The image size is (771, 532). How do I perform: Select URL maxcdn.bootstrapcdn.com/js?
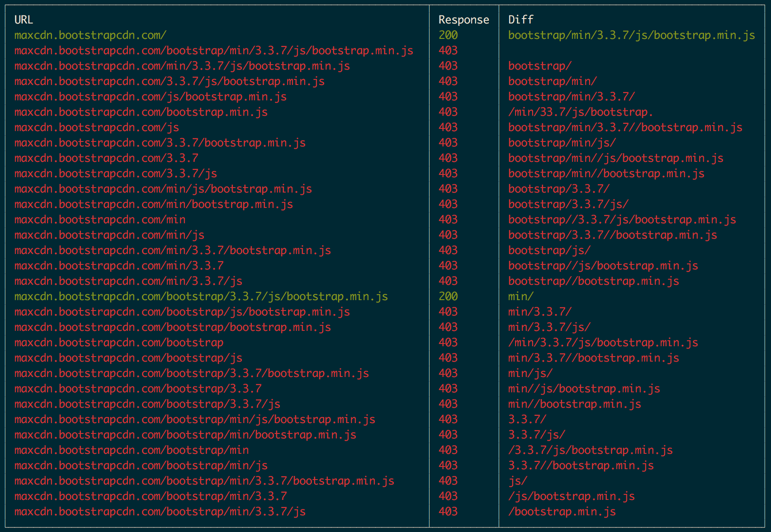click(97, 127)
